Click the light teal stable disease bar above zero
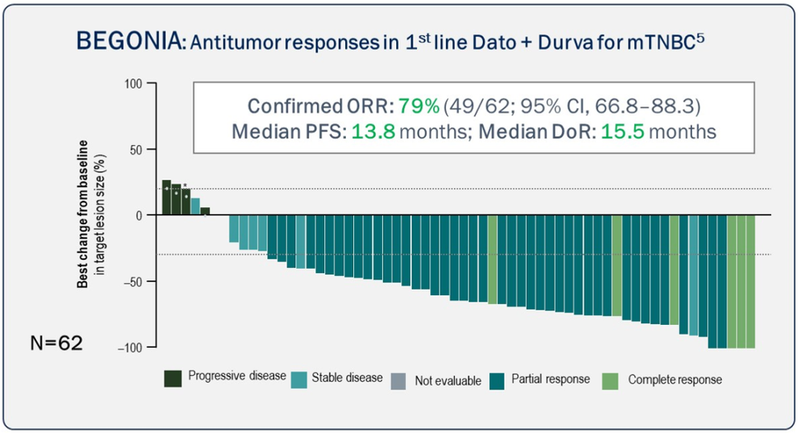The height and width of the screenshot is (433, 800). click(196, 206)
